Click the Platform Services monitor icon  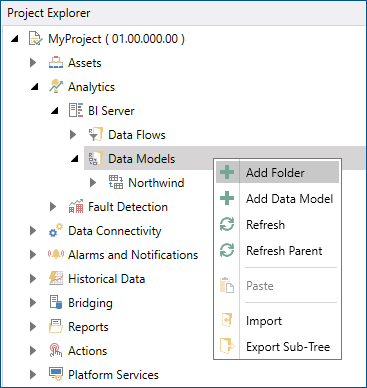point(56,374)
